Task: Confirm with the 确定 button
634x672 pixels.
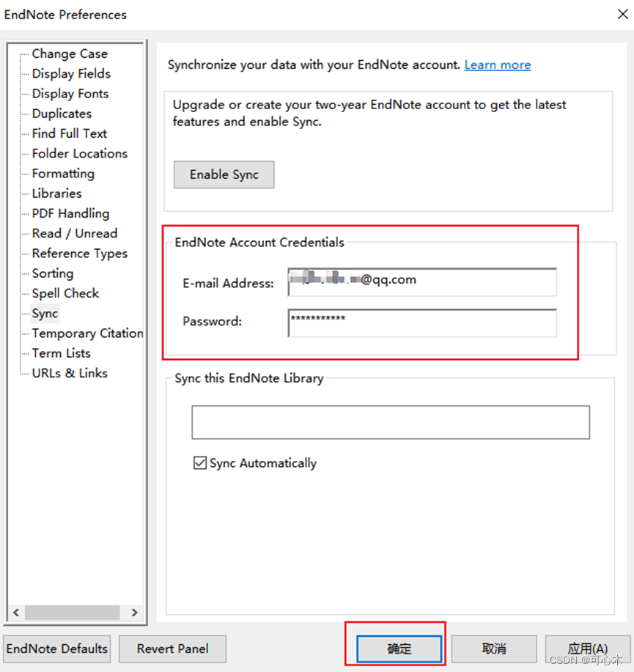Action: click(399, 649)
